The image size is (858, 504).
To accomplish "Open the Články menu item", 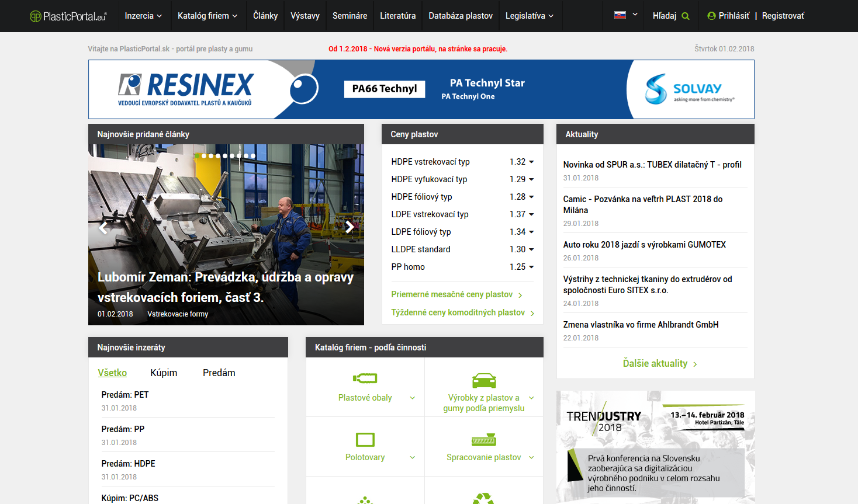I will [265, 16].
